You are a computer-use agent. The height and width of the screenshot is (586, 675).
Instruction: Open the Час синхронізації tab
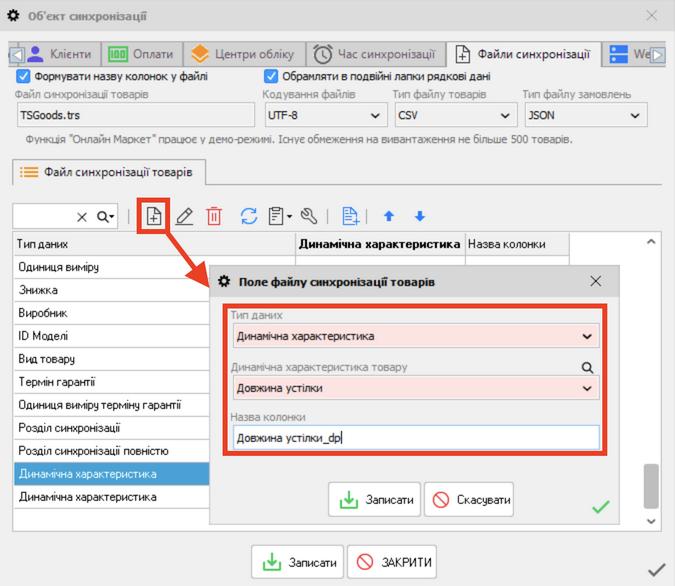point(375,54)
